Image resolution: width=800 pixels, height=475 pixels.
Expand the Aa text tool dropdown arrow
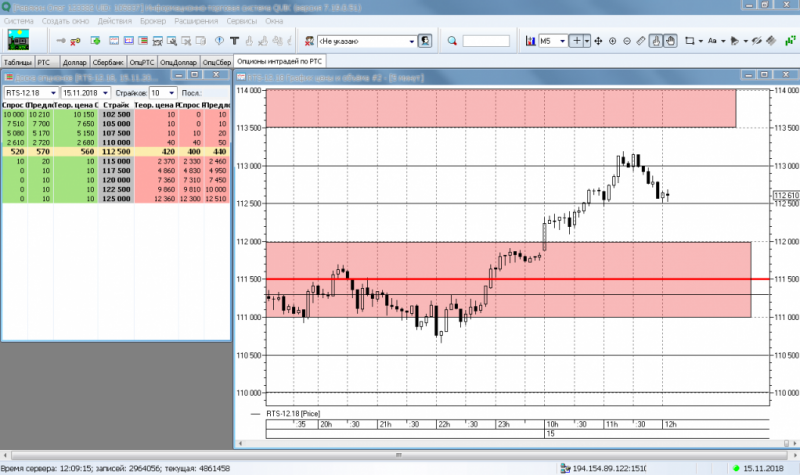point(723,41)
